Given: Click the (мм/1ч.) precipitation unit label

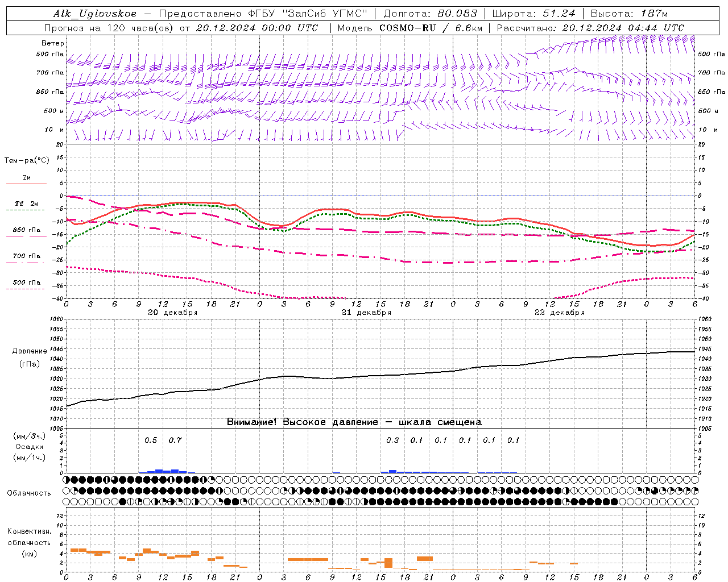Looking at the screenshot, I should [29, 458].
